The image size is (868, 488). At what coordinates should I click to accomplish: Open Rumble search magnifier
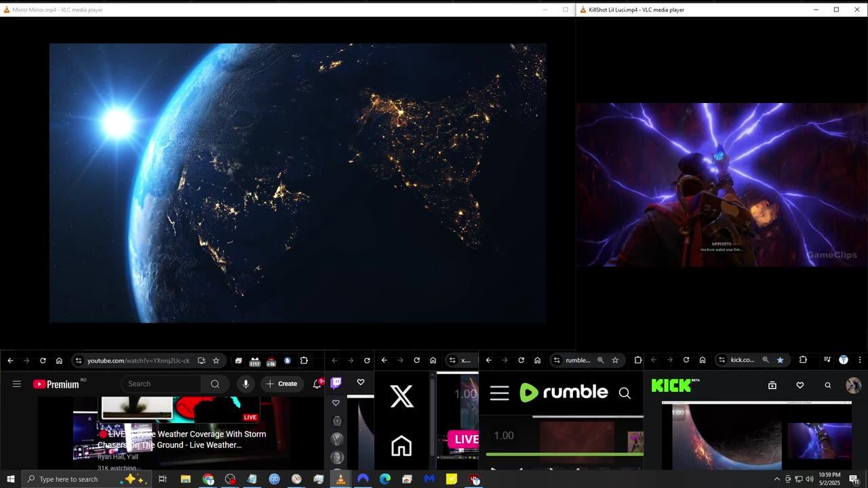coord(625,393)
